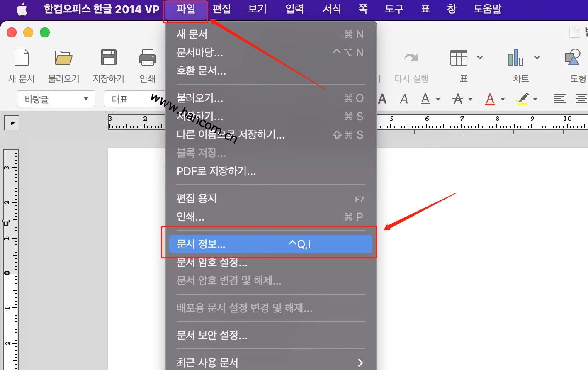
Task: Click the Print (인쇄) printer icon
Action: coord(147,58)
